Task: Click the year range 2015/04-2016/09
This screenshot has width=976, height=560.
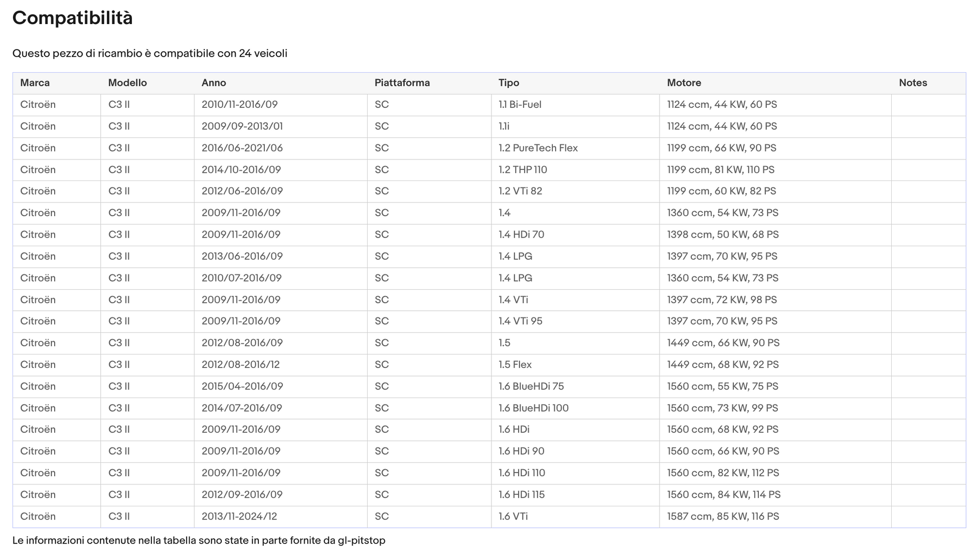Action: coord(242,386)
